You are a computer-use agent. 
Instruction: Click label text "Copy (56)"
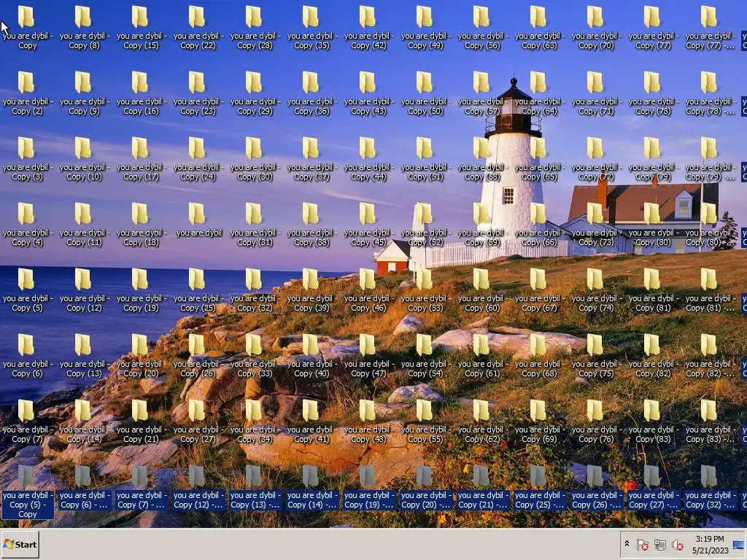[482, 46]
